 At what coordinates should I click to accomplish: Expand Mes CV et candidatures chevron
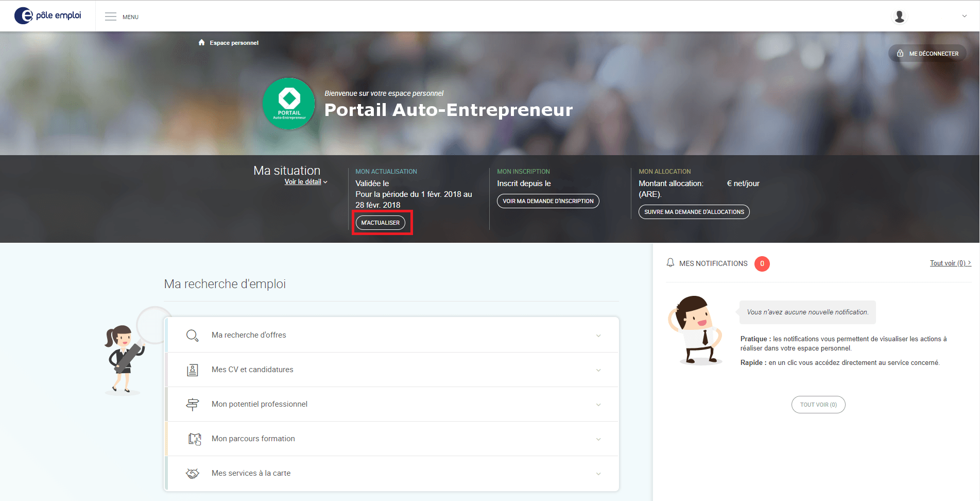tap(598, 370)
